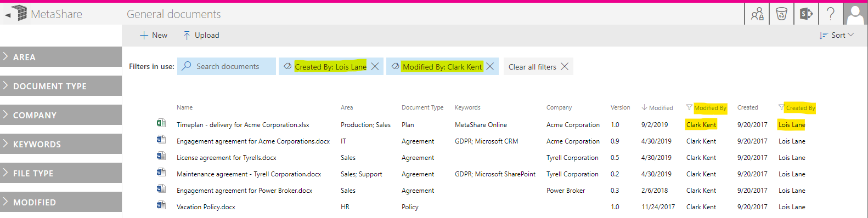Sort by the Area column header

coord(347,107)
